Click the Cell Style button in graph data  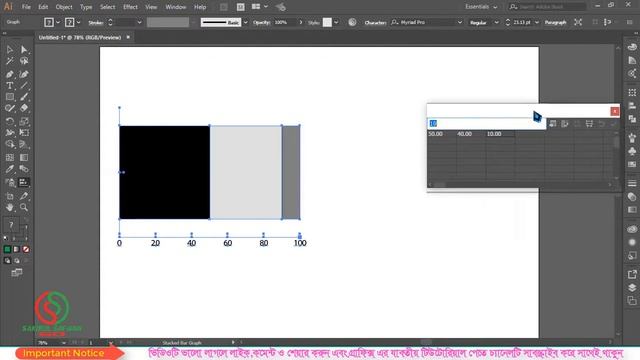pyautogui.click(x=589, y=124)
